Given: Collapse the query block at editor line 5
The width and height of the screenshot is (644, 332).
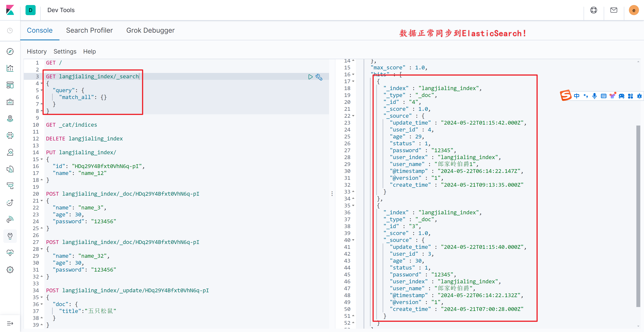Looking at the screenshot, I should pyautogui.click(x=42, y=90).
